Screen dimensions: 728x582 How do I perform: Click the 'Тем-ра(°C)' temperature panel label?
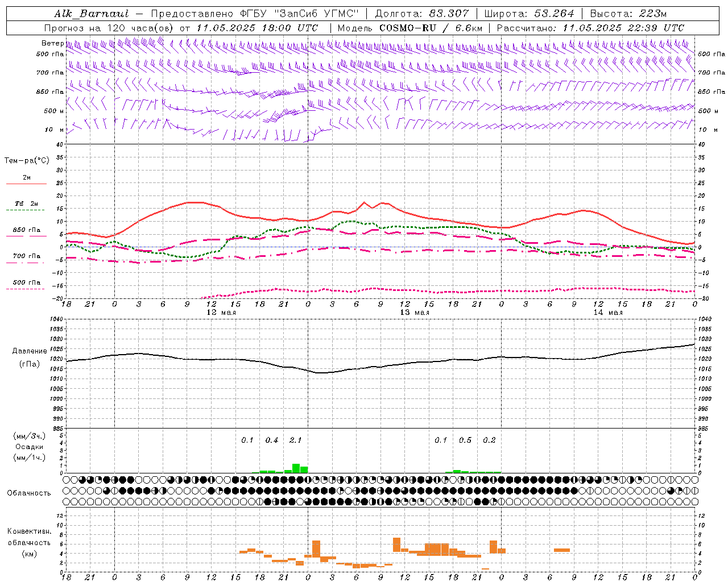[x=27, y=161]
